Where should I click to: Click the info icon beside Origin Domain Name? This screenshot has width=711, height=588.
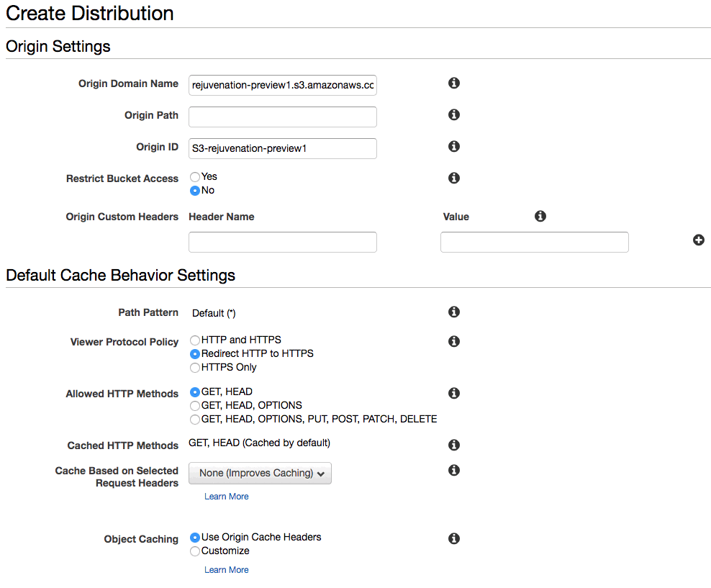pyautogui.click(x=454, y=83)
